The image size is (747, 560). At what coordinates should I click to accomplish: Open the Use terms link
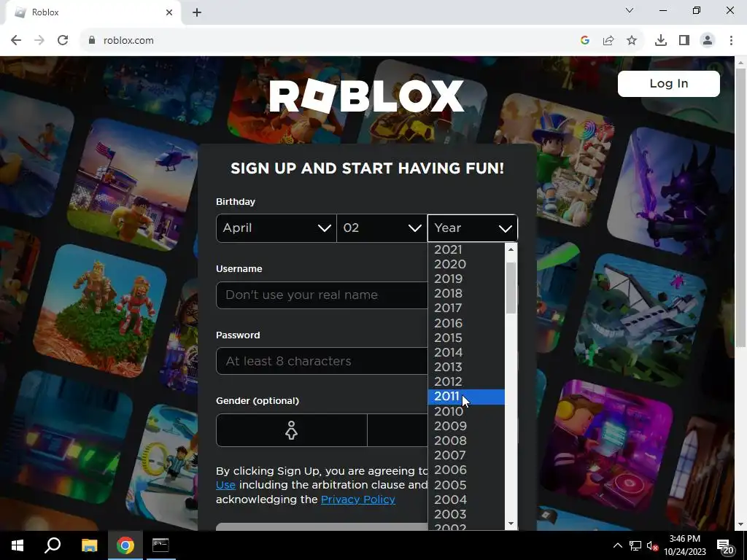tap(225, 485)
